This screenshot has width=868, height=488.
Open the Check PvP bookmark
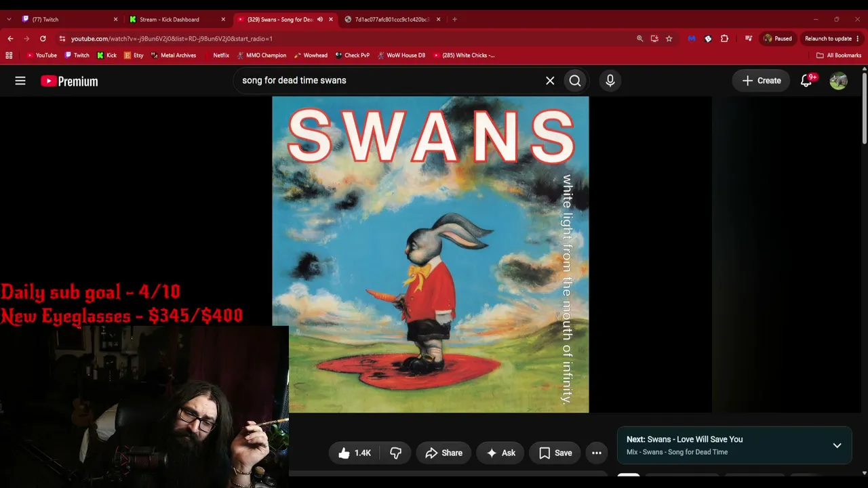point(353,56)
